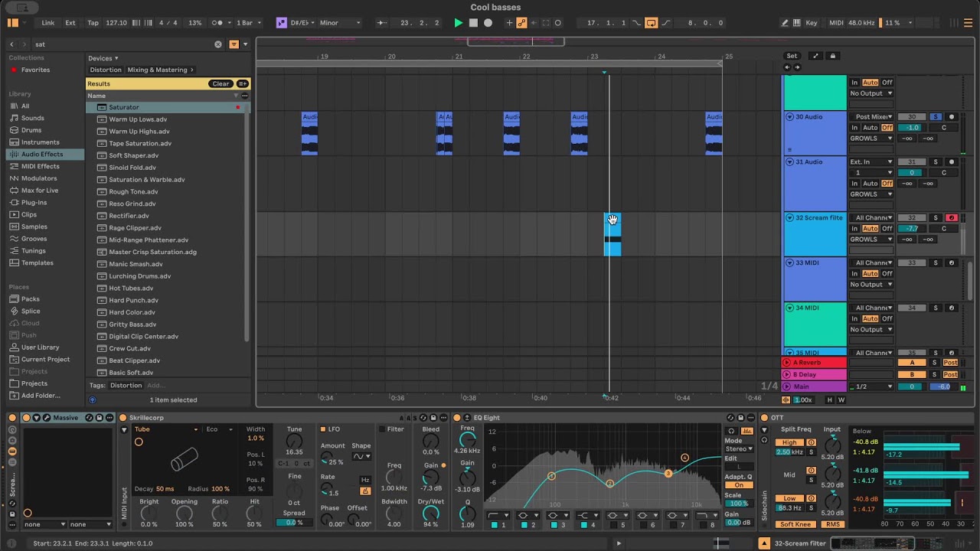Click the Link button

click(x=48, y=23)
